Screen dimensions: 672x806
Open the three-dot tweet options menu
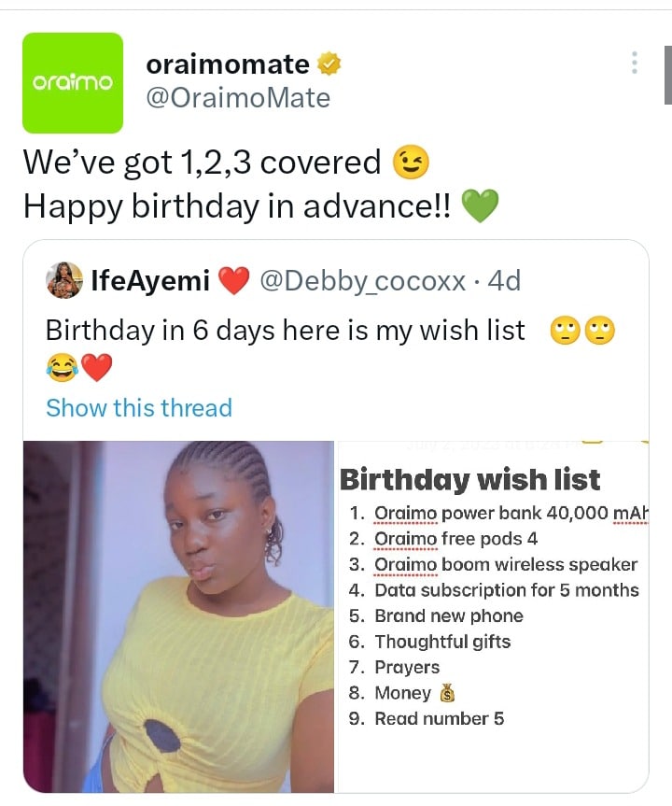tap(635, 63)
